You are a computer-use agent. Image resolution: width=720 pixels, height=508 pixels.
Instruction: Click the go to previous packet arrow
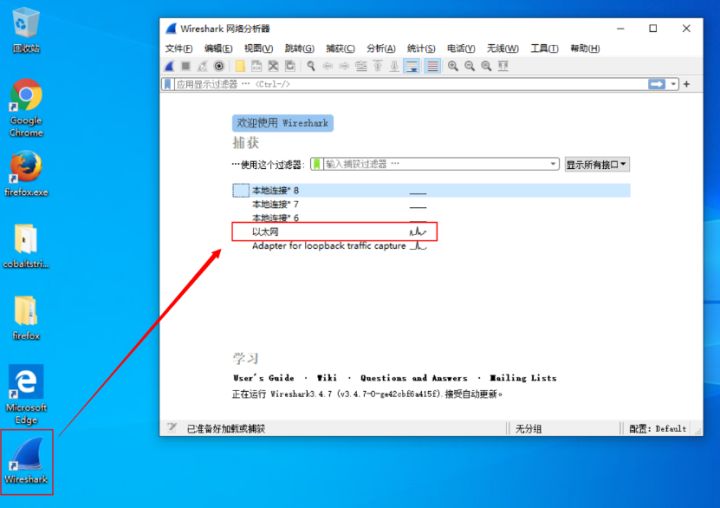point(327,66)
